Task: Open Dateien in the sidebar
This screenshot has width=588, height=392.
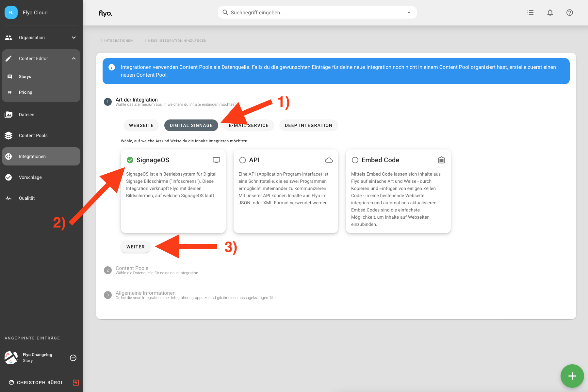Action: [x=41, y=115]
